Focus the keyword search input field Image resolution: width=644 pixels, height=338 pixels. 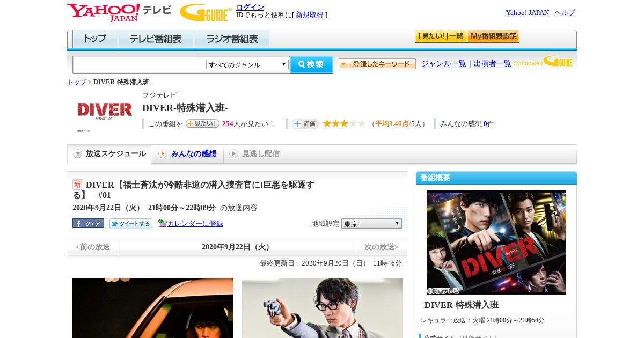coord(139,64)
